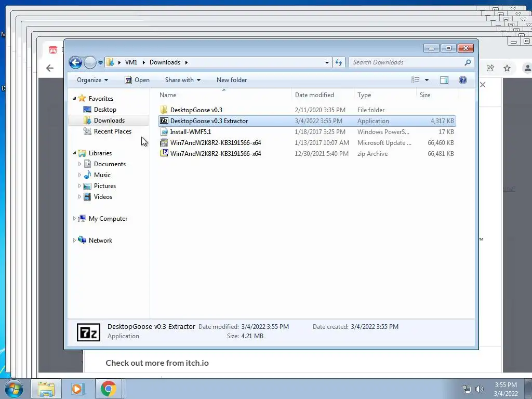Sort by Date modified column
Screen dimensions: 532x399
(323, 95)
